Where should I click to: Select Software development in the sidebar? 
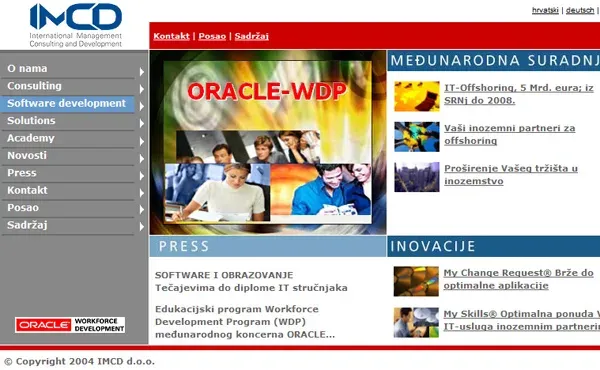[x=68, y=103]
